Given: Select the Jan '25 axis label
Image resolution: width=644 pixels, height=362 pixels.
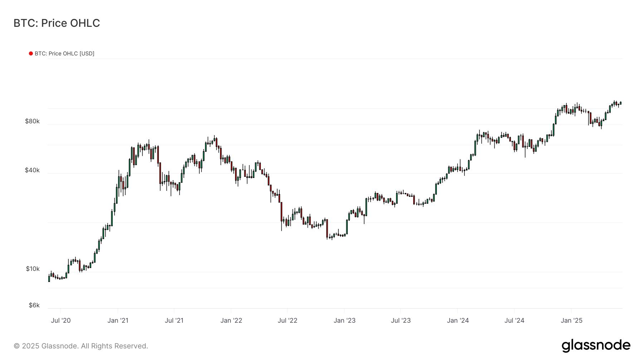Looking at the screenshot, I should coord(571,321).
